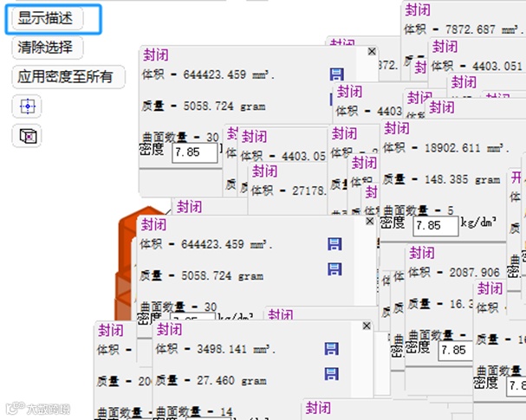The height and width of the screenshot is (420, 526).
Task: Save mass icon in lower 5058.724 gram popup
Action: click(x=334, y=268)
